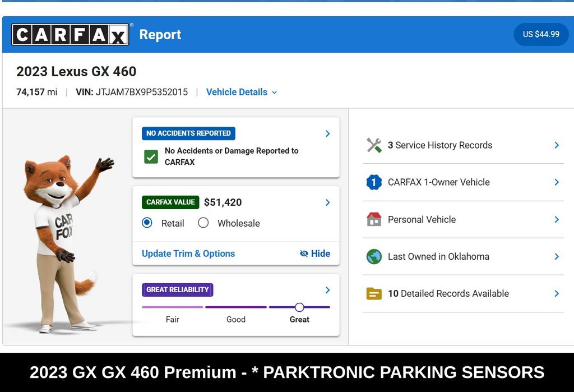Click the GREAT RELIABILITY purple badge
The image size is (574, 392).
[x=178, y=290]
